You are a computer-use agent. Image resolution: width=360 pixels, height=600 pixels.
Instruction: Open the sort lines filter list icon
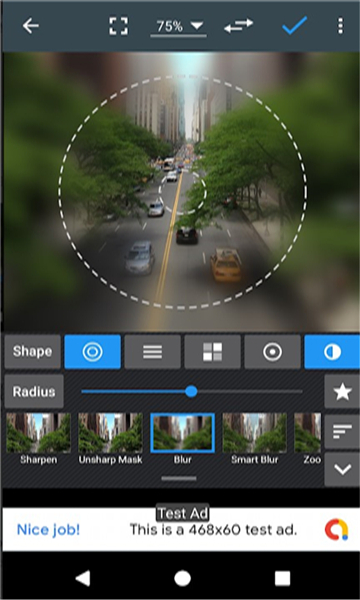342,431
